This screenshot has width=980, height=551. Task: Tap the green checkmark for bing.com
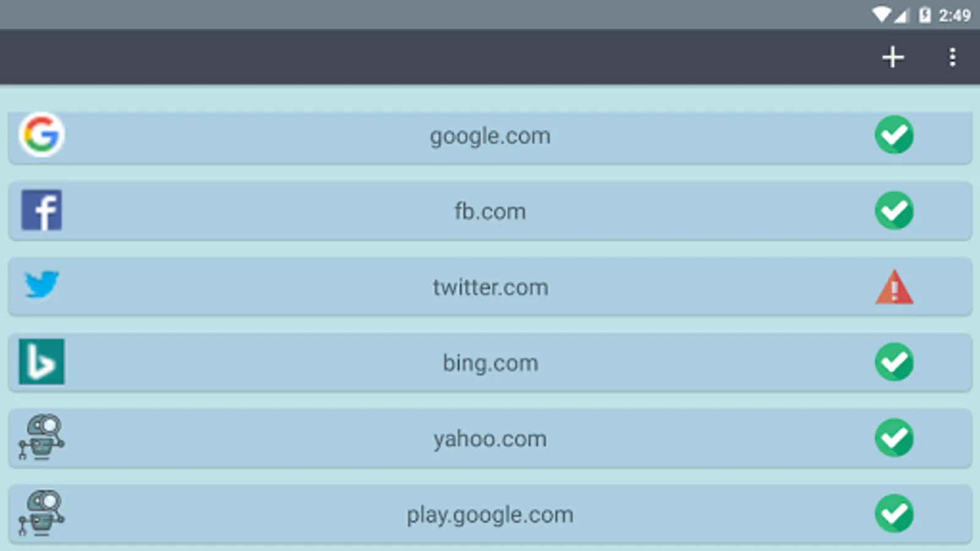(x=894, y=362)
